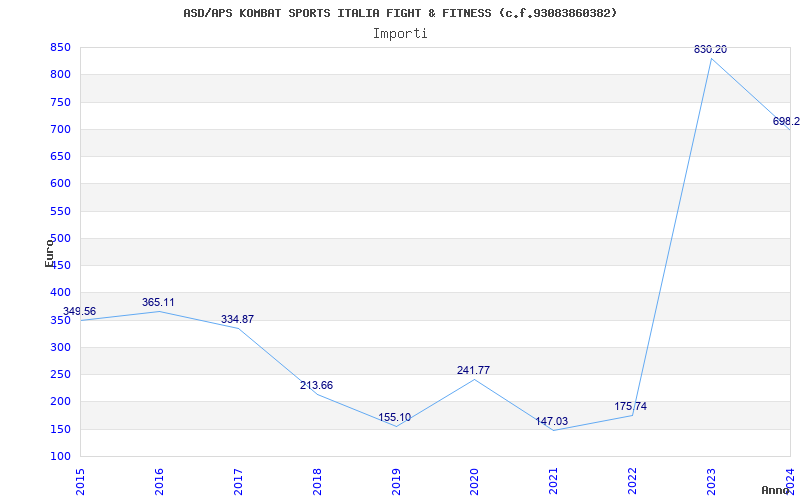
Task: Click the 2016 x-axis label
Action: (x=159, y=482)
